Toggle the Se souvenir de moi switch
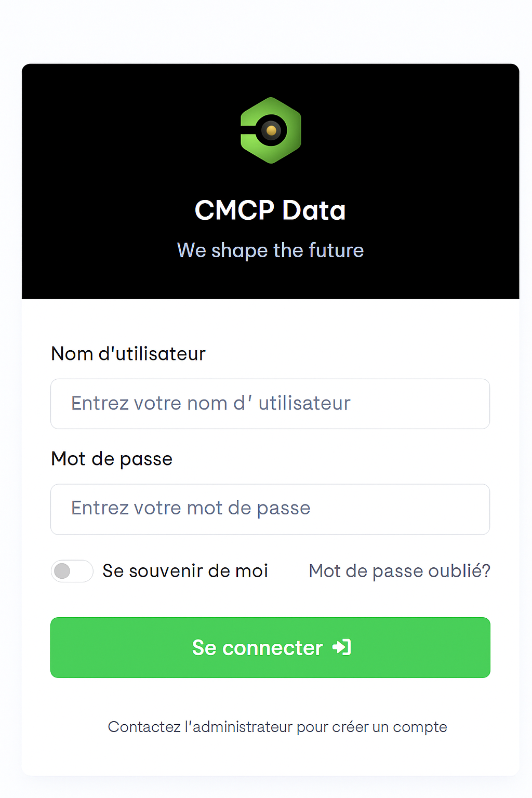This screenshot has height=798, width=532. [x=72, y=571]
